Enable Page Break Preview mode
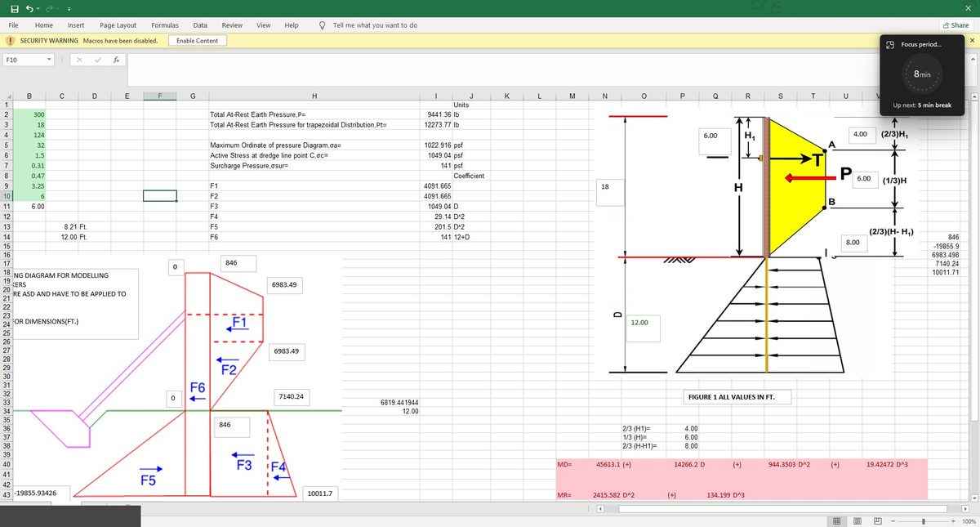Screen dimensions: 980x527 (878, 520)
